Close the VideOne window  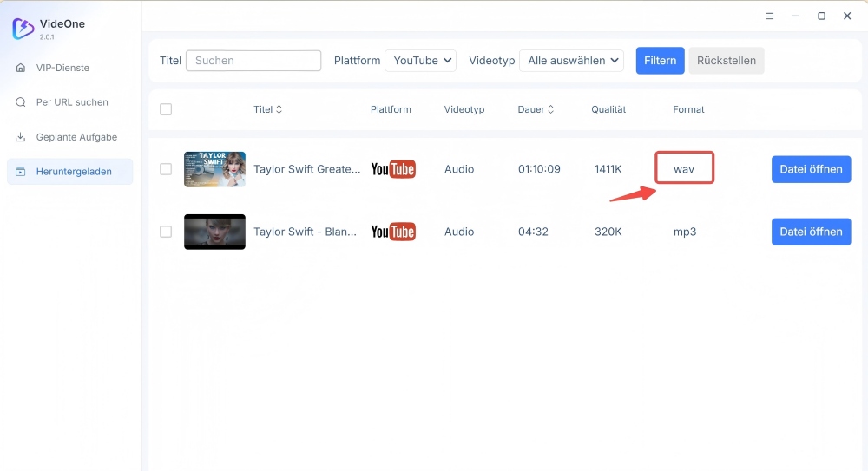[847, 16]
